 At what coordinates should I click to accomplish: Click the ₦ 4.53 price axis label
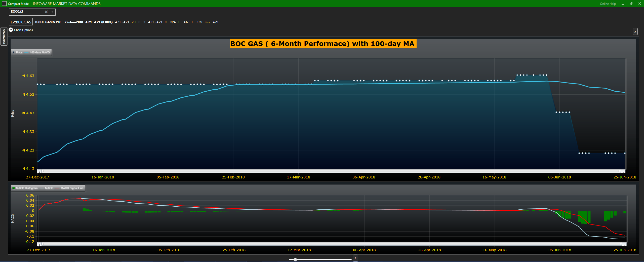click(x=28, y=94)
